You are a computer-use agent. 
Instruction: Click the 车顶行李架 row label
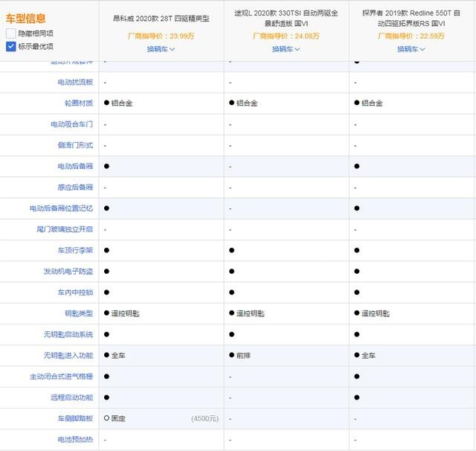pyautogui.click(x=75, y=250)
